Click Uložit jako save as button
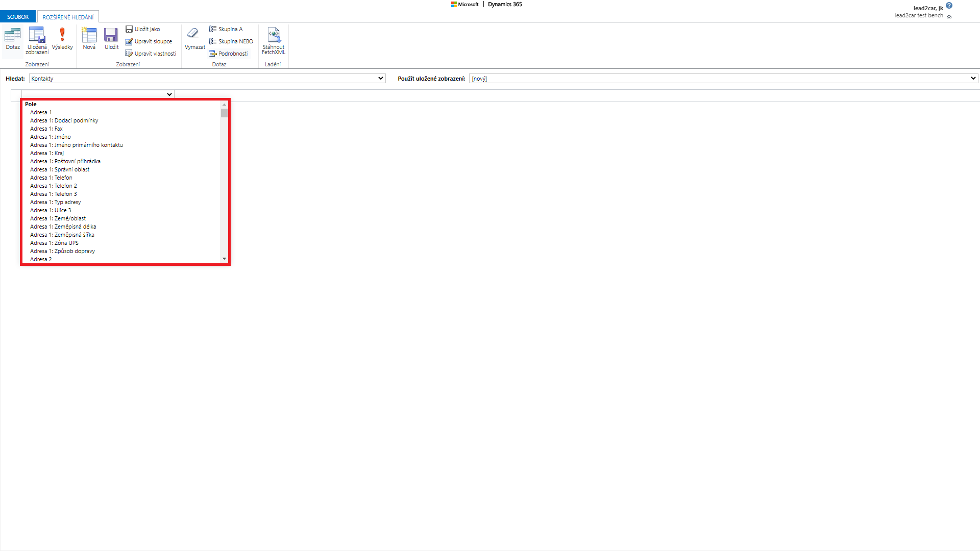The width and height of the screenshot is (980, 551). tap(143, 29)
